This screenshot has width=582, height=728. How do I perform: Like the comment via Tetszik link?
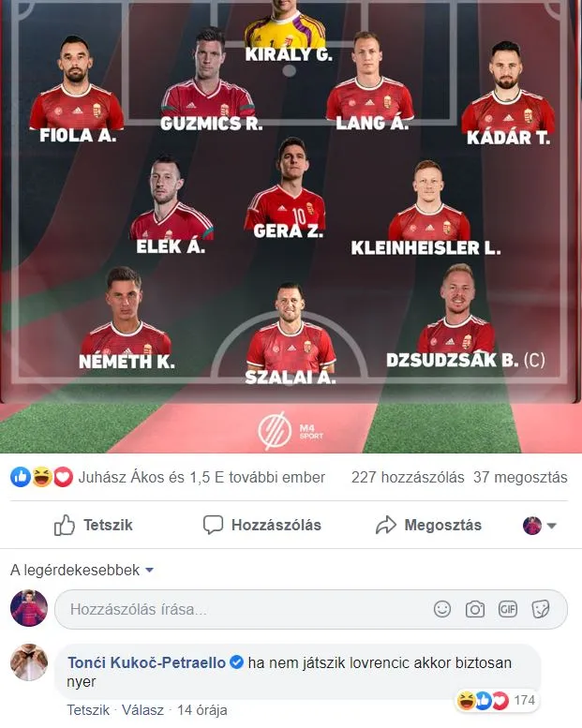tap(88, 710)
